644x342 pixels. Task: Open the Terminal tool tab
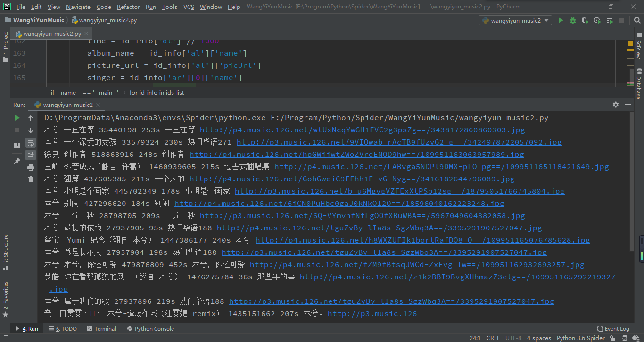(x=101, y=329)
